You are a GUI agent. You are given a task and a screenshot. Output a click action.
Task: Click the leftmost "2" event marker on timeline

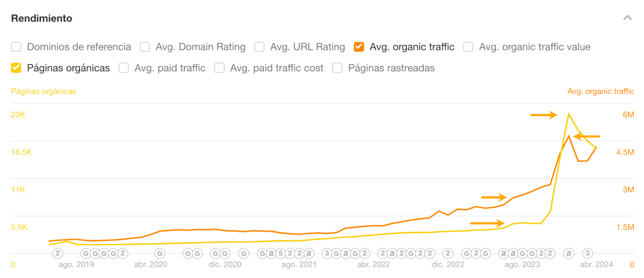click(x=58, y=253)
